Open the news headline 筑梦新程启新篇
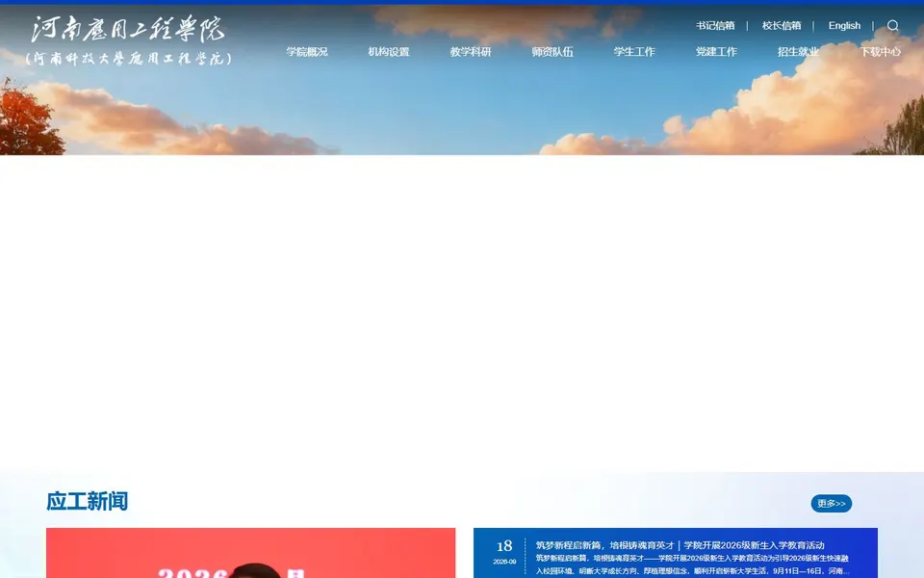The height and width of the screenshot is (578, 924). click(x=680, y=545)
